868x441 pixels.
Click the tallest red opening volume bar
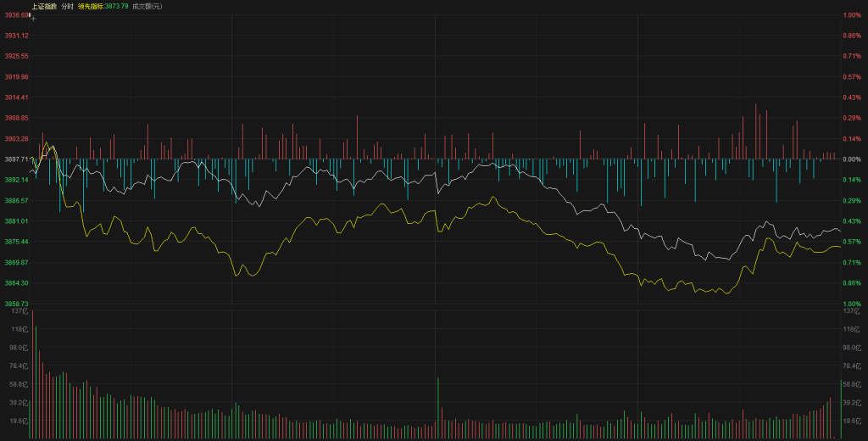pyautogui.click(x=33, y=373)
